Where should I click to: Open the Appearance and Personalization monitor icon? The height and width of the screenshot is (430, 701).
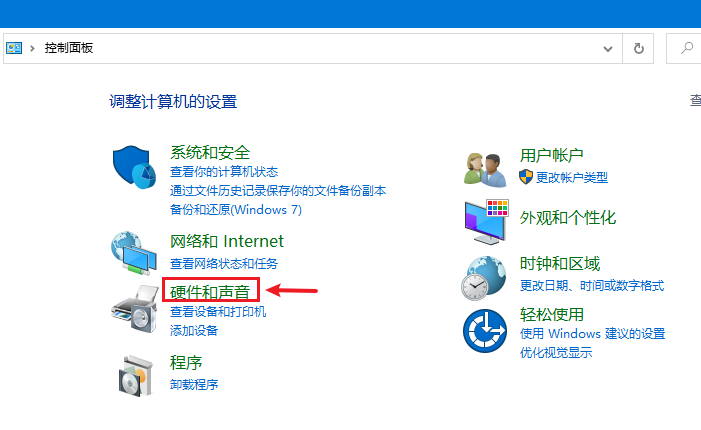tap(486, 222)
